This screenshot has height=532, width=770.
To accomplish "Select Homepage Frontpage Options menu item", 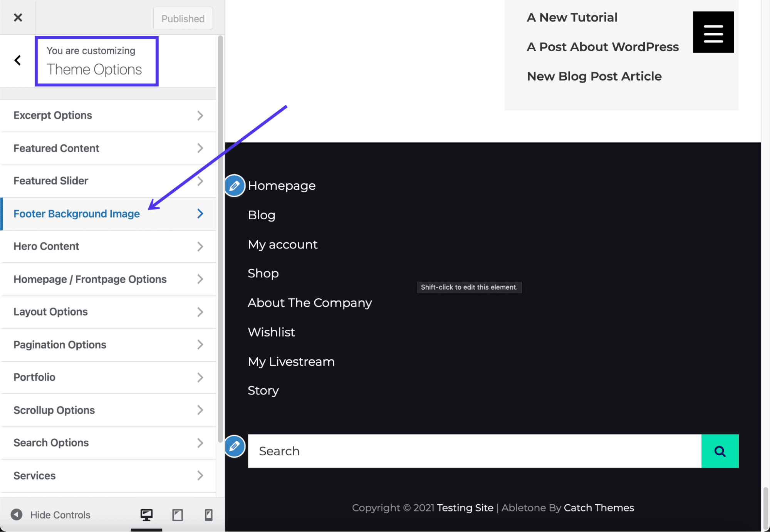I will coord(107,279).
